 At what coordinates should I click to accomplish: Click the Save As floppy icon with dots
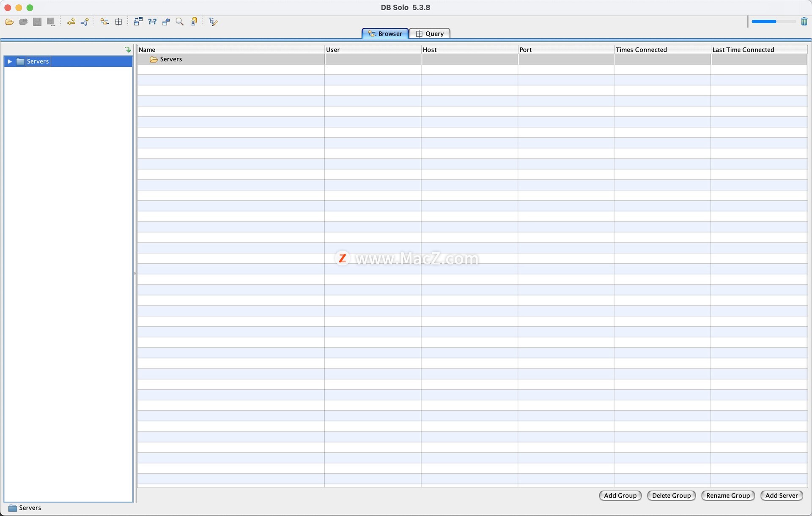[51, 22]
